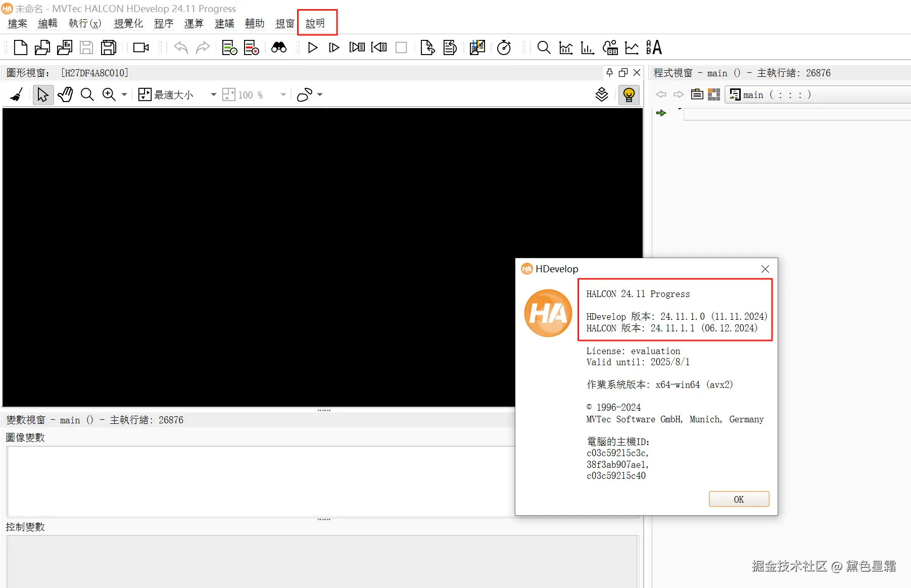Image resolution: width=911 pixels, height=588 pixels.
Task: Open the 最適大小 window size dropdown
Action: click(x=213, y=94)
